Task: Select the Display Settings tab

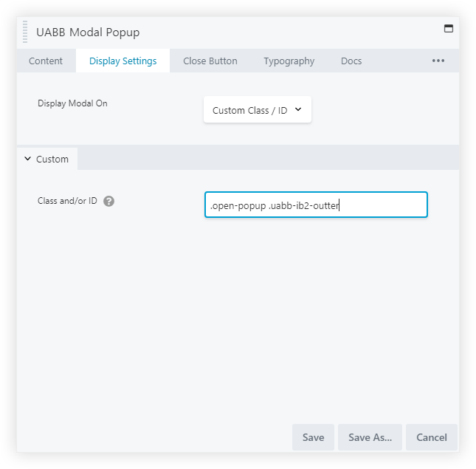Action: [x=123, y=61]
